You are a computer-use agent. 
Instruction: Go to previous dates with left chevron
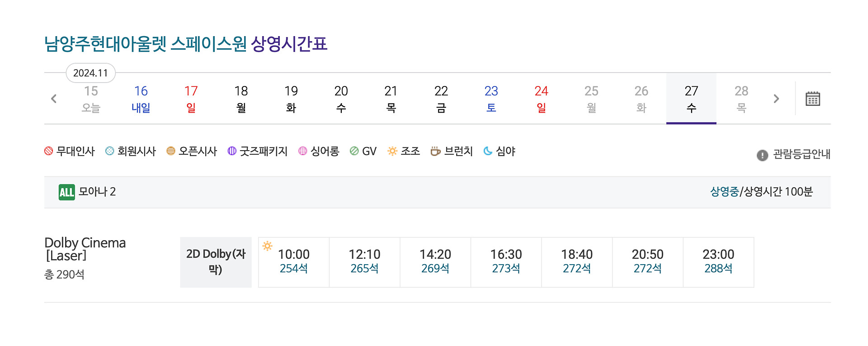coord(54,99)
